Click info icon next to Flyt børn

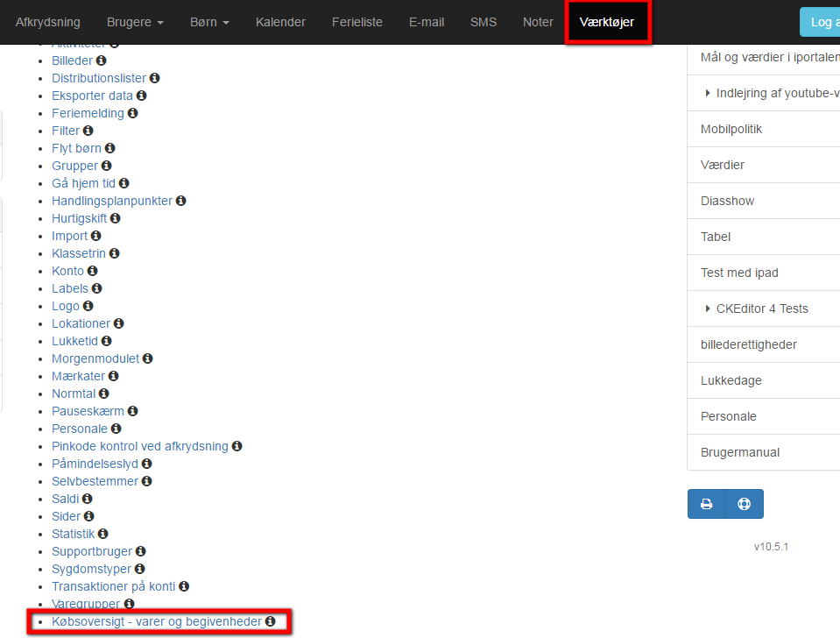tap(110, 148)
